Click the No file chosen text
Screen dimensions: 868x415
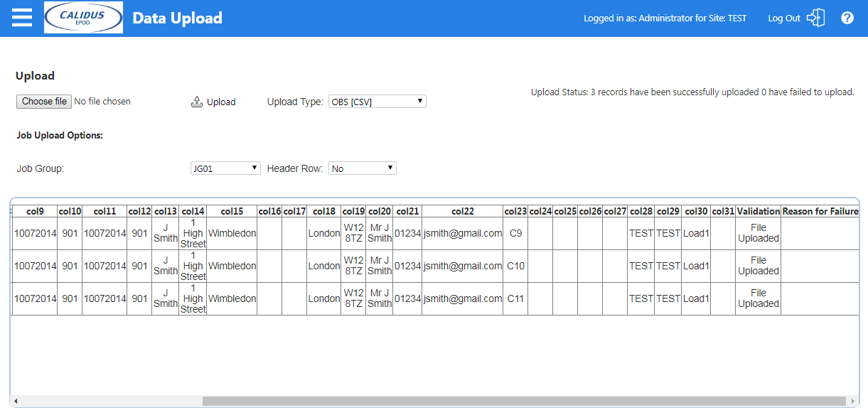pyautogui.click(x=102, y=102)
